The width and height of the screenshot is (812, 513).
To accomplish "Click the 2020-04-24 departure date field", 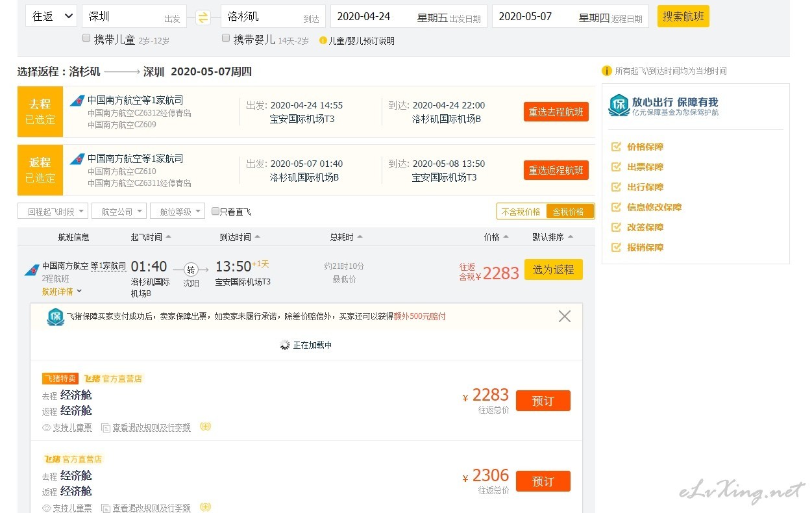I will point(408,16).
